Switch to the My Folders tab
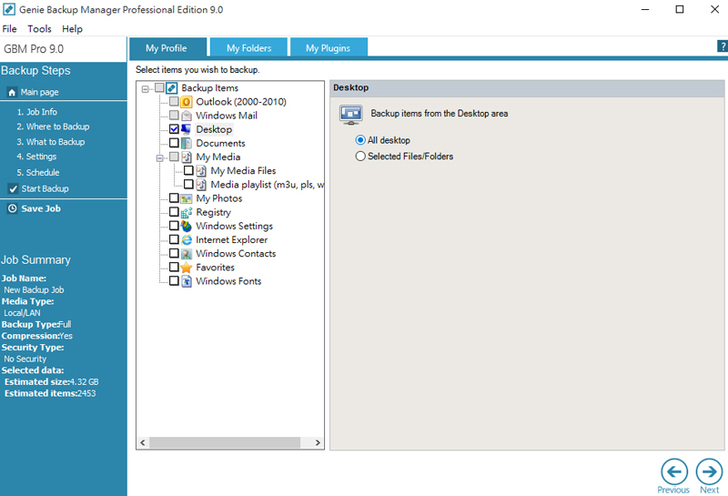 coord(247,47)
